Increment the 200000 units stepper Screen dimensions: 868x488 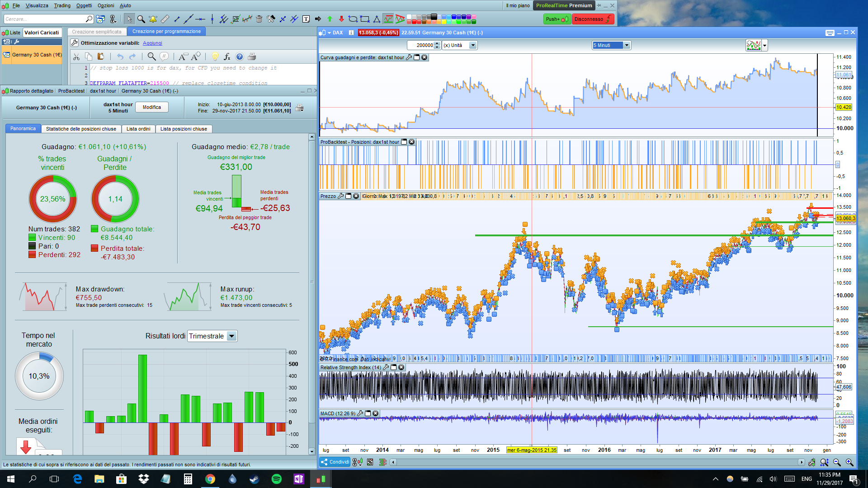coord(437,43)
